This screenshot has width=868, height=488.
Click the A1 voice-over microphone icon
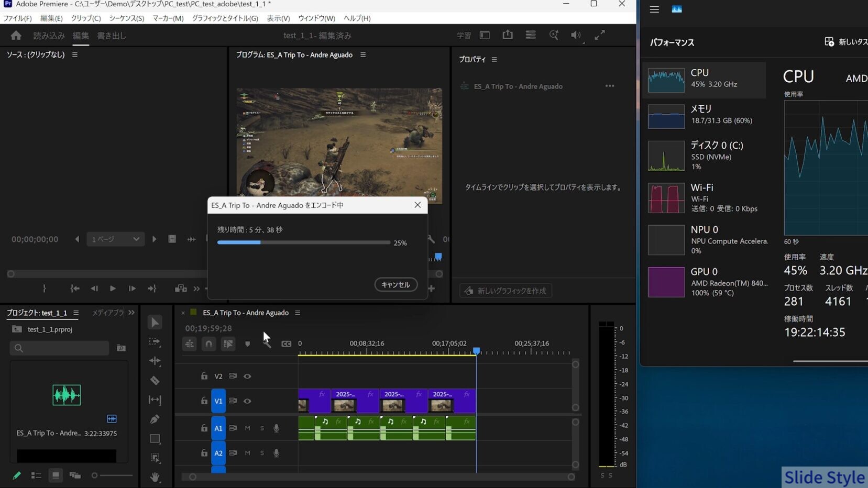click(x=276, y=428)
